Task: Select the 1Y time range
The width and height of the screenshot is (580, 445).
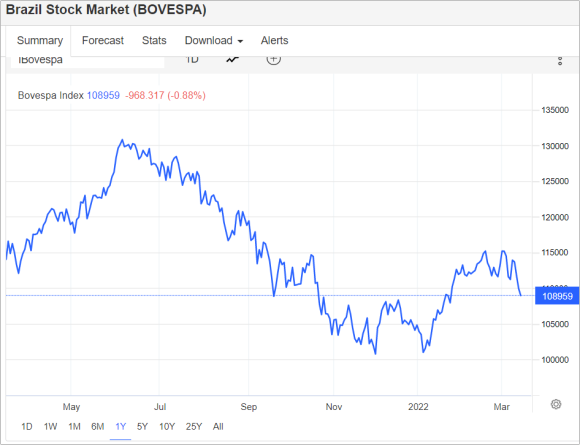Action: [121, 427]
